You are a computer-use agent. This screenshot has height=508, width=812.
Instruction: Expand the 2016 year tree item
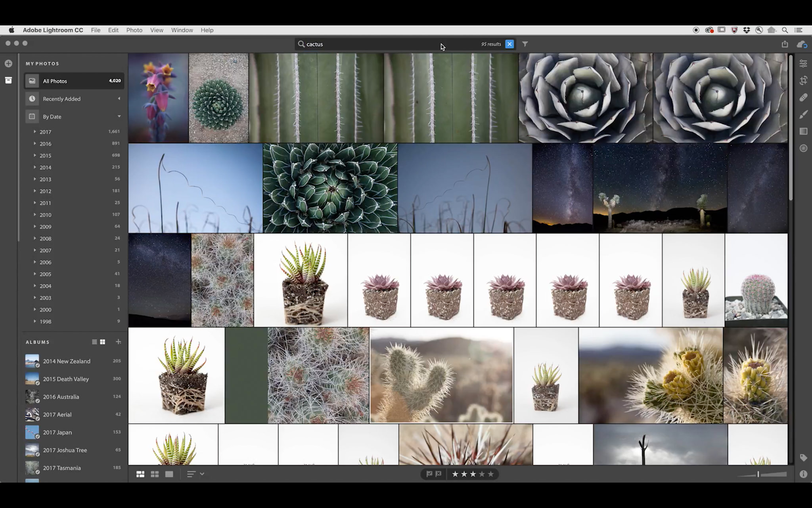34,143
